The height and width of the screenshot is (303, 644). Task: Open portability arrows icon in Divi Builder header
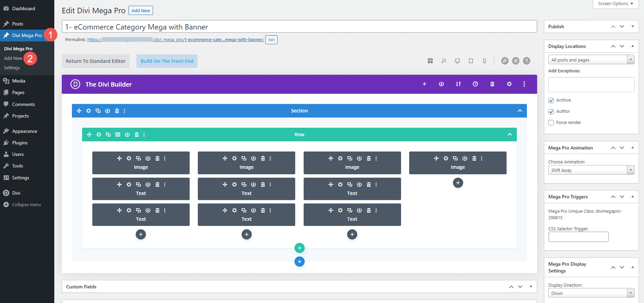[458, 84]
